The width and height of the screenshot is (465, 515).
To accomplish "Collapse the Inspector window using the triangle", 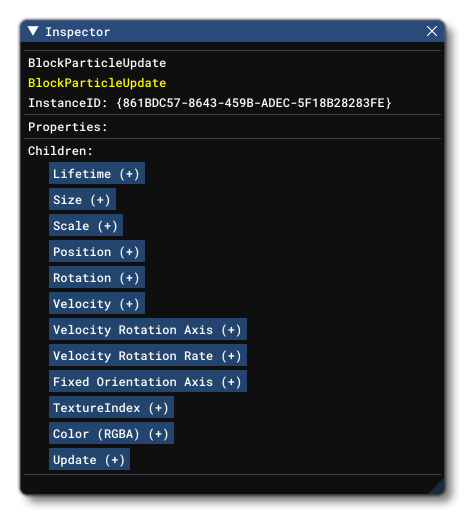I will pyautogui.click(x=33, y=31).
